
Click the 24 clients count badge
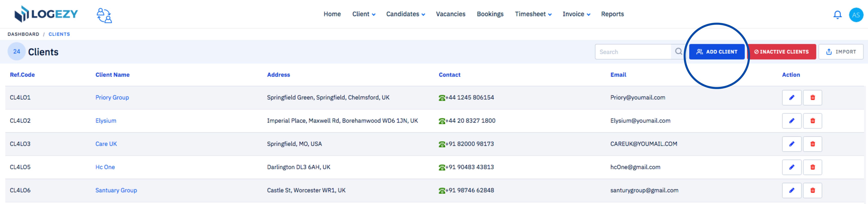click(x=17, y=52)
